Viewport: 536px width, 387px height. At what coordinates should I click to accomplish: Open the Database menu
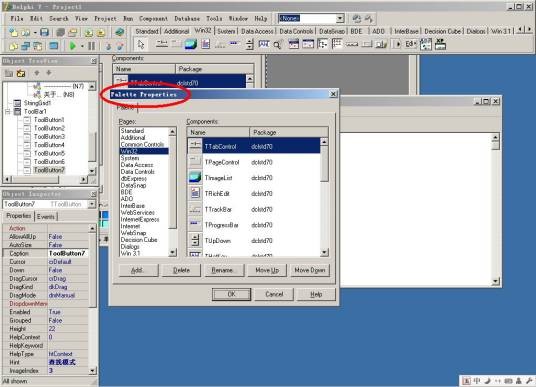[x=187, y=18]
